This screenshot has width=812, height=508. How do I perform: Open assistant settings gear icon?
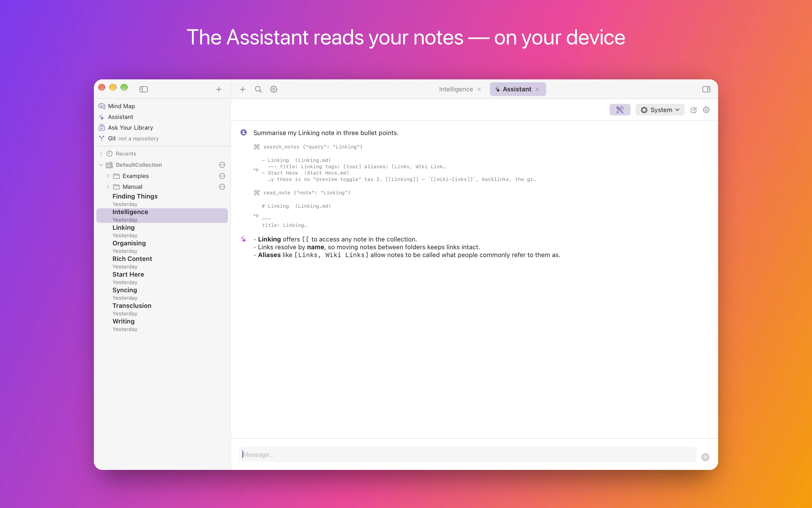[x=706, y=110]
